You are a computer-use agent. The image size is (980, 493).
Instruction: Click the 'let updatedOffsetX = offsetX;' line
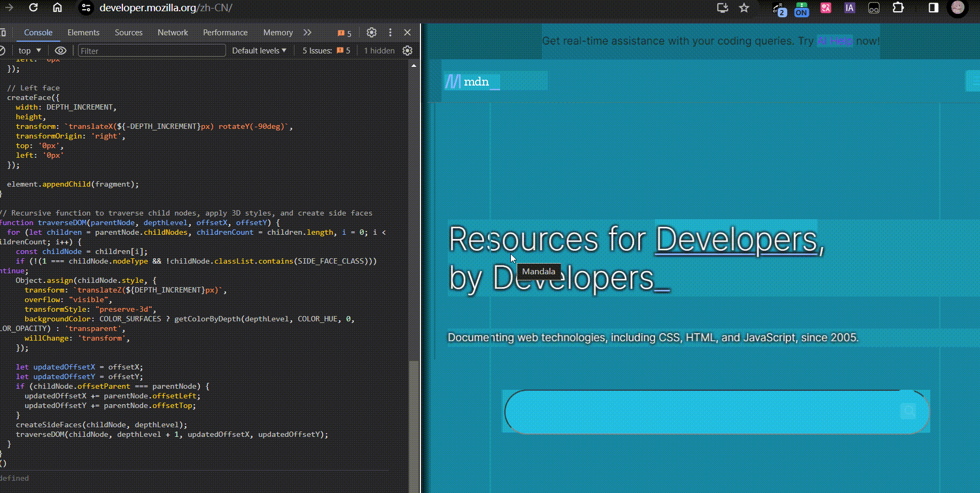click(80, 367)
